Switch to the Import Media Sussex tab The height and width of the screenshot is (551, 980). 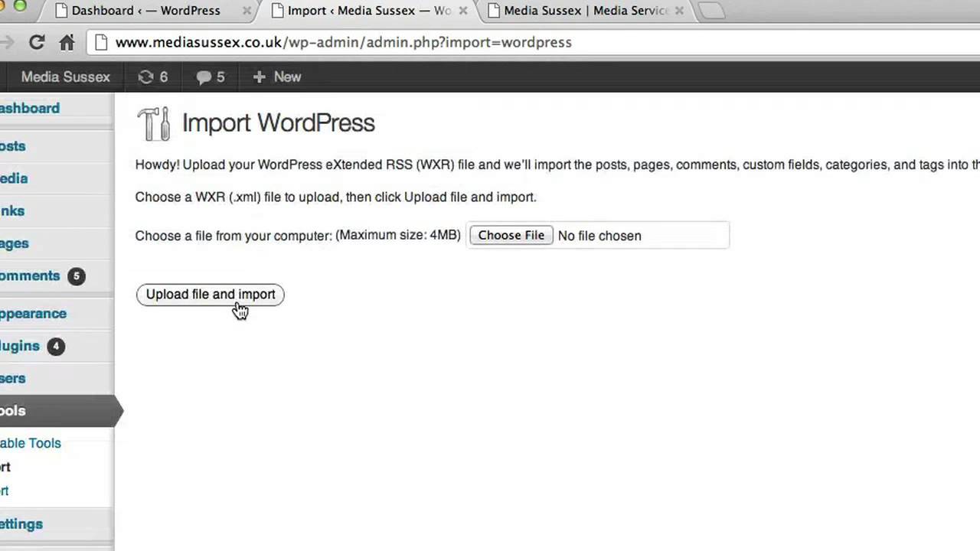tap(369, 11)
